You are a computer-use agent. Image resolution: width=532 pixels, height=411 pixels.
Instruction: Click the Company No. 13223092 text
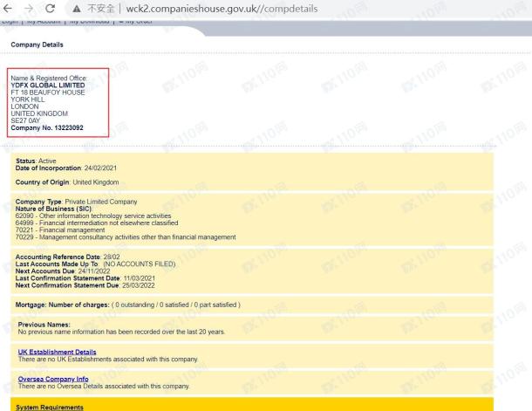click(x=49, y=127)
